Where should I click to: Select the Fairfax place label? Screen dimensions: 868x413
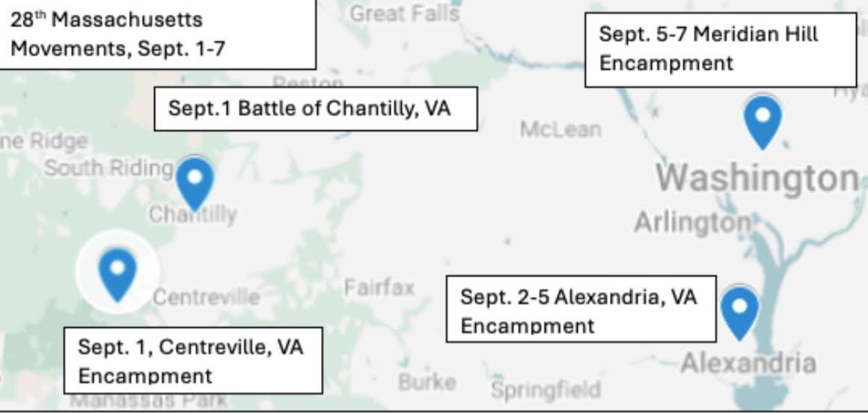pyautogui.click(x=379, y=287)
